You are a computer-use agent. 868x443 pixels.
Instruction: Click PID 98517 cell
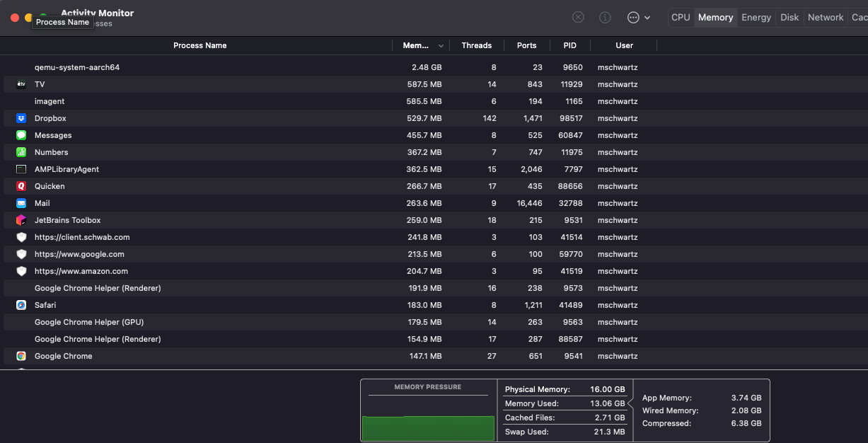click(571, 118)
